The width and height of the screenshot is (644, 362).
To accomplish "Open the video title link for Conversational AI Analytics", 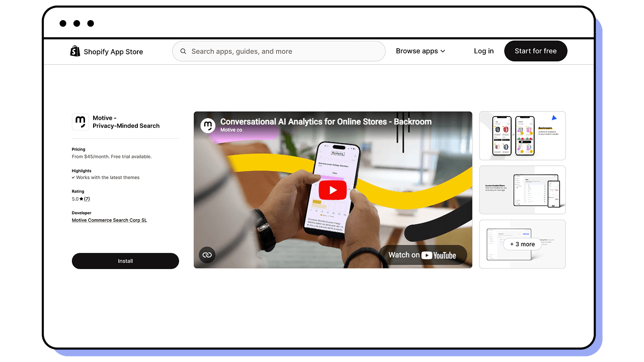I will (x=326, y=122).
